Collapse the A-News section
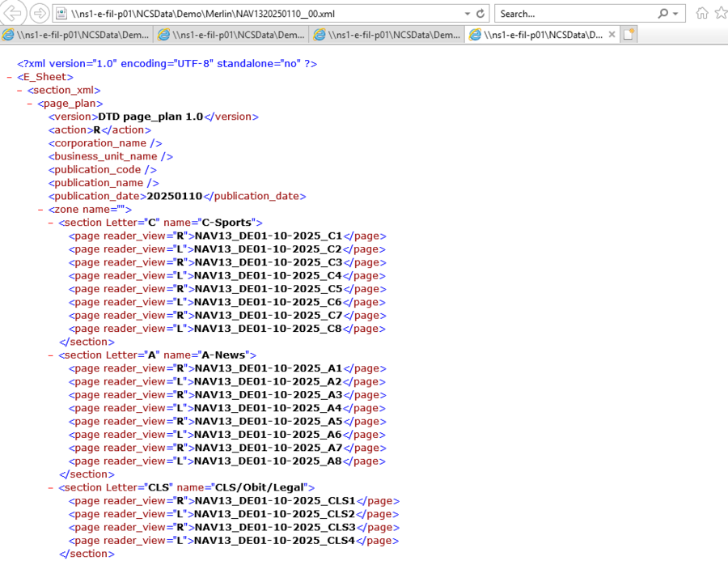 [x=51, y=355]
